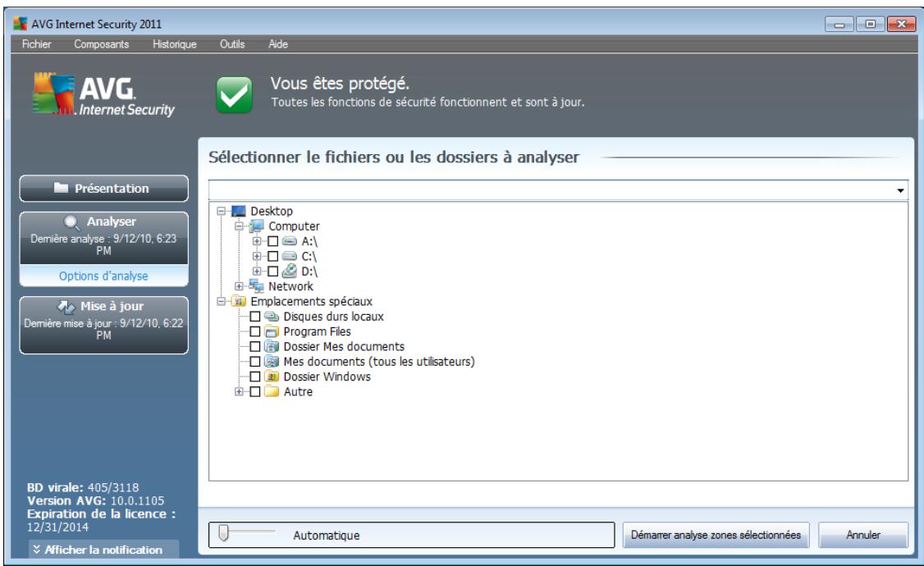Click Démarrer analyse zones sélectionnées
This screenshot has width=924, height=566.
pyautogui.click(x=716, y=535)
